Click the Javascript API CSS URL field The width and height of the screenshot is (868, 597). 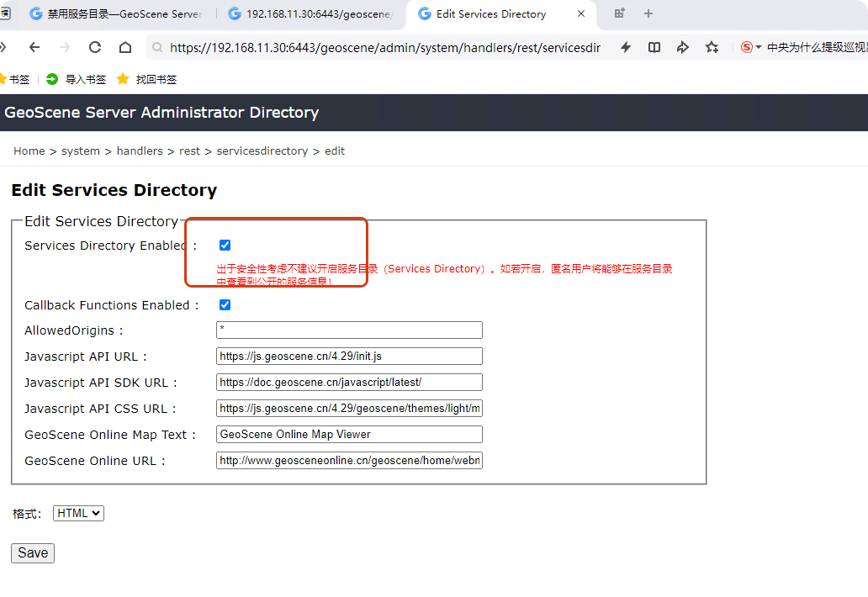(349, 409)
